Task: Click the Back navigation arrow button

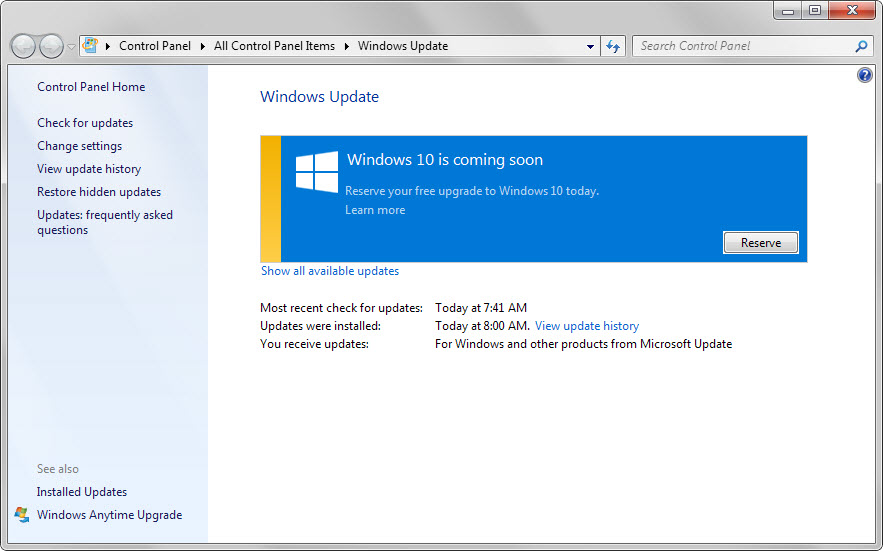Action: click(23, 46)
